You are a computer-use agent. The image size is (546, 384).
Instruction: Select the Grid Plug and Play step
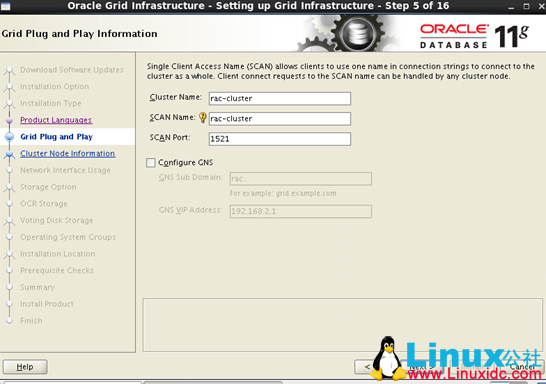pos(56,137)
